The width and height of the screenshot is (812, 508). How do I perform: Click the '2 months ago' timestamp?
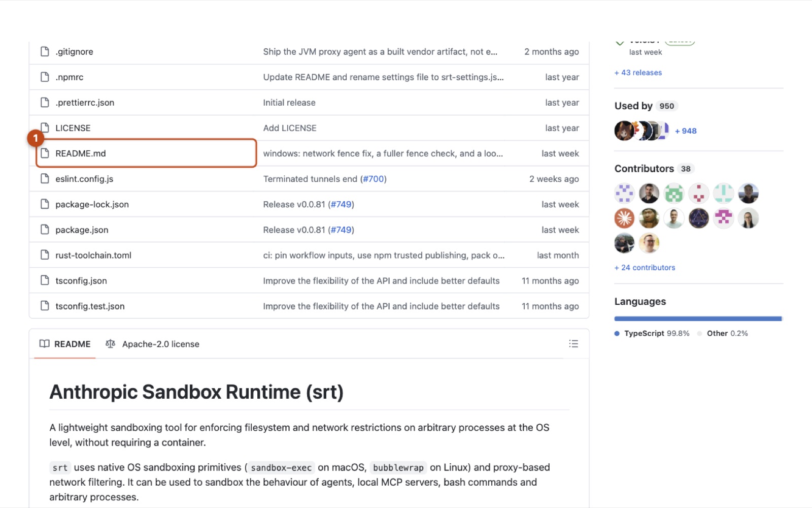pyautogui.click(x=551, y=52)
